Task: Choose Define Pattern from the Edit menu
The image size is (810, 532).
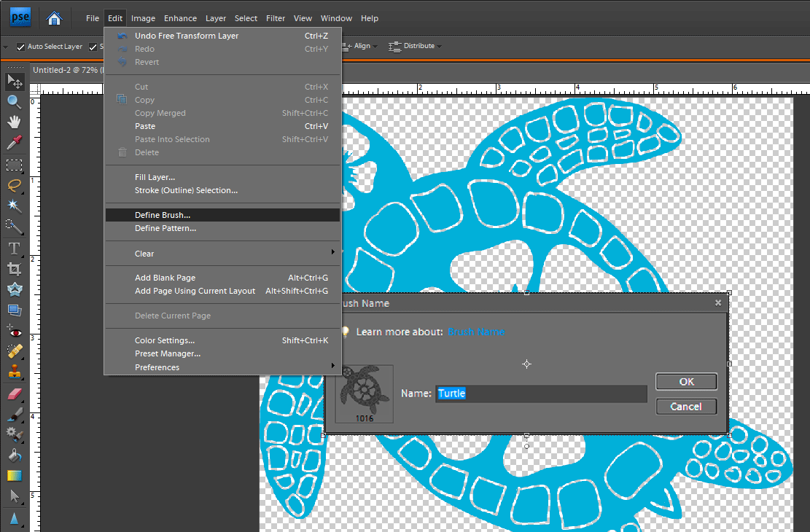Action: coord(165,228)
